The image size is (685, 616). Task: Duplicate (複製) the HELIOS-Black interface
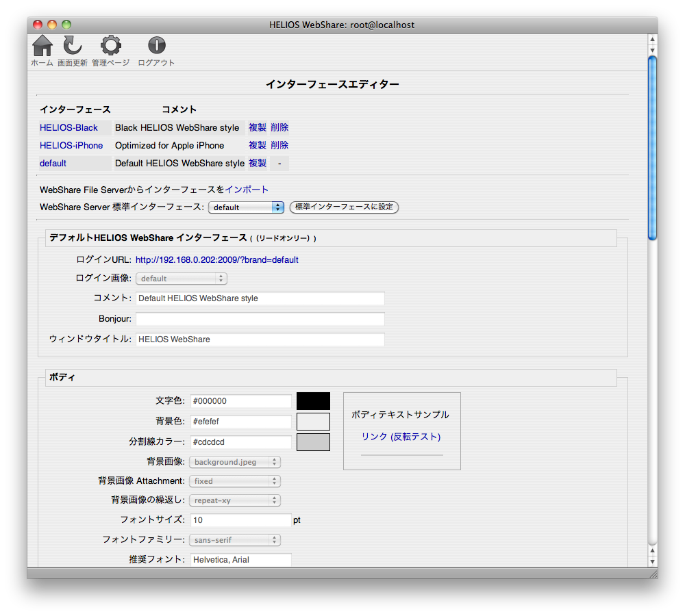coord(258,127)
